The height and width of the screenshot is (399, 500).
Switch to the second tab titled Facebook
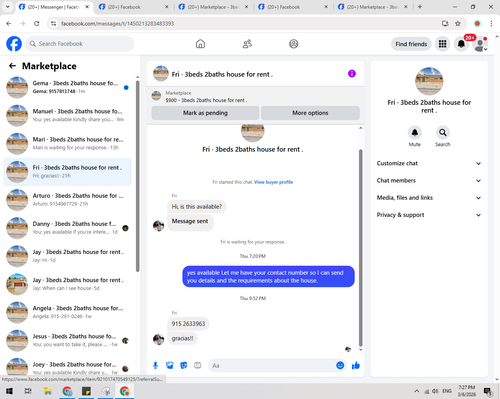pyautogui.click(x=134, y=7)
